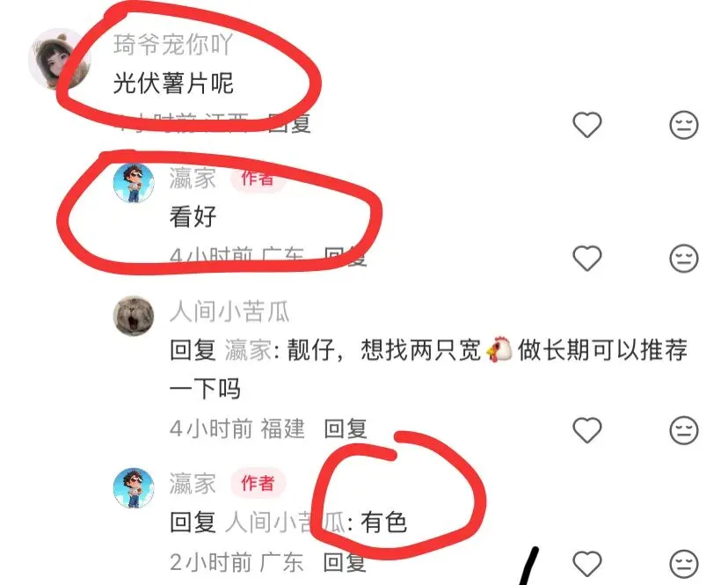Like the 光伏薯片呢 comment
Screen dimensions: 728x585
coord(586,125)
